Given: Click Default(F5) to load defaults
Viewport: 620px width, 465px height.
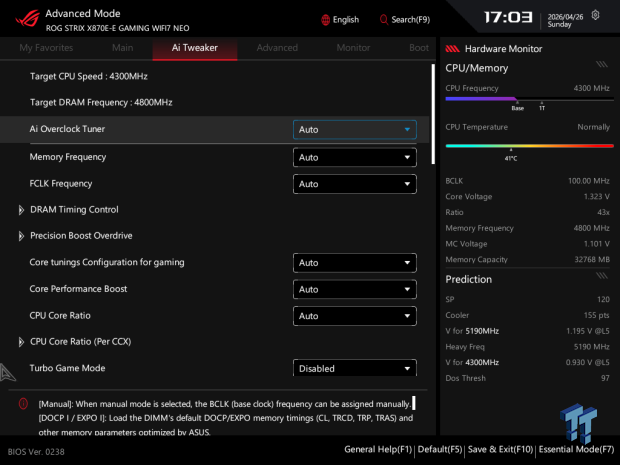Looking at the screenshot, I should click(440, 450).
